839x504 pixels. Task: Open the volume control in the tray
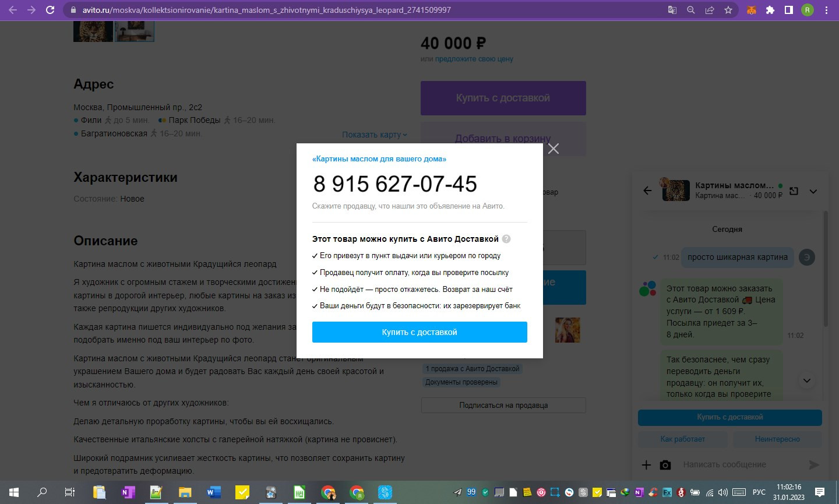(x=723, y=492)
